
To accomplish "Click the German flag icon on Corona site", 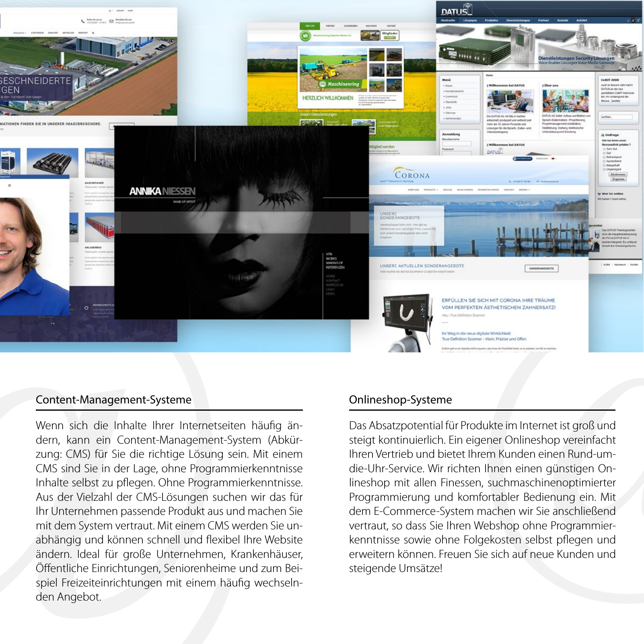I will point(553,159).
